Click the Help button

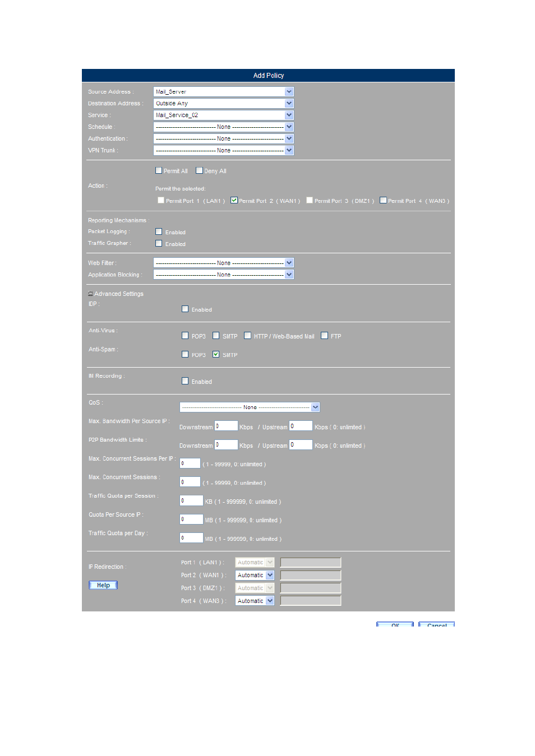(x=103, y=585)
